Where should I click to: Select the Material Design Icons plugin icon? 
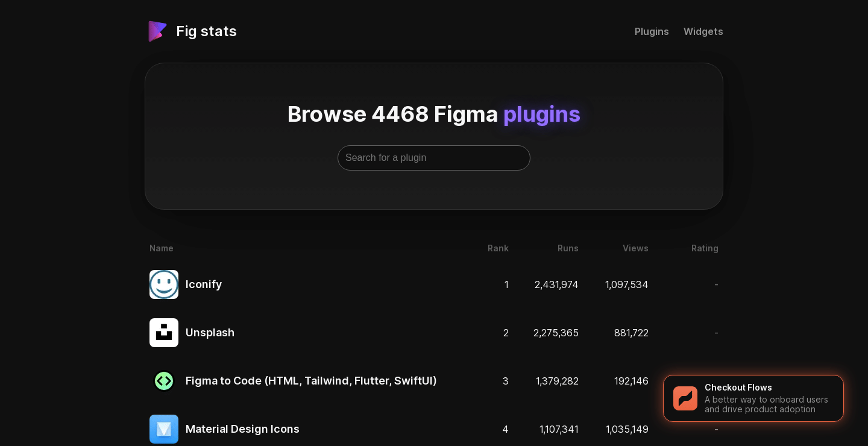coord(164,429)
